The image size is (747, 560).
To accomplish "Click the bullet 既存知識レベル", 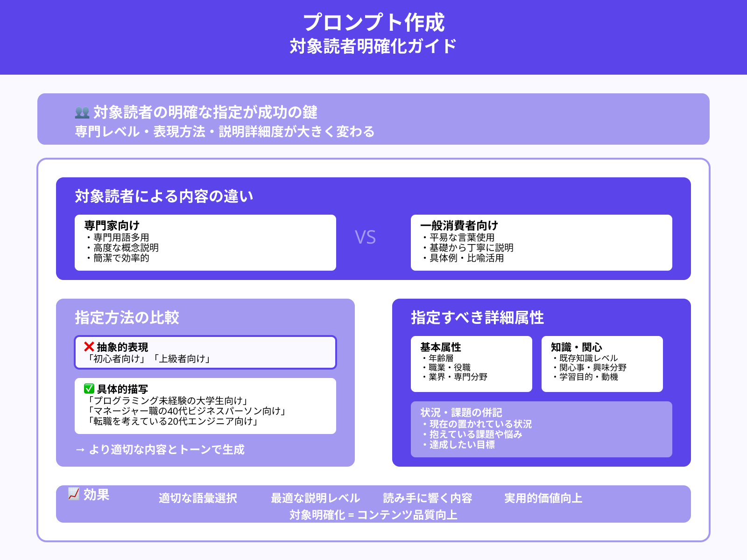I will point(585,358).
